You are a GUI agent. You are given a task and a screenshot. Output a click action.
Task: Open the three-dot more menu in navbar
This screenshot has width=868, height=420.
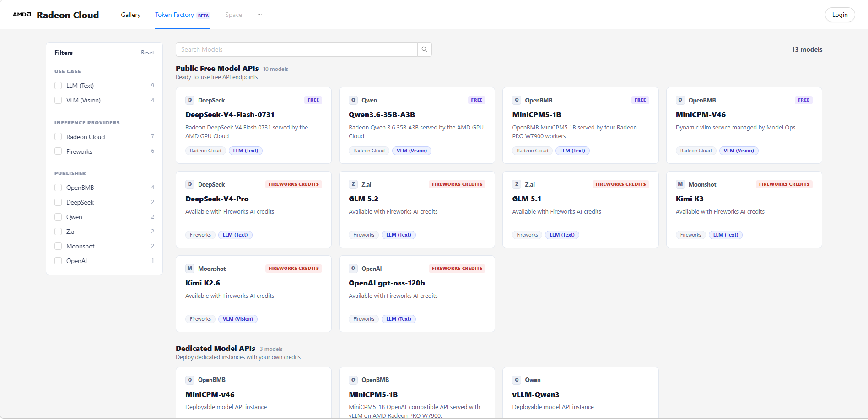pyautogui.click(x=260, y=15)
